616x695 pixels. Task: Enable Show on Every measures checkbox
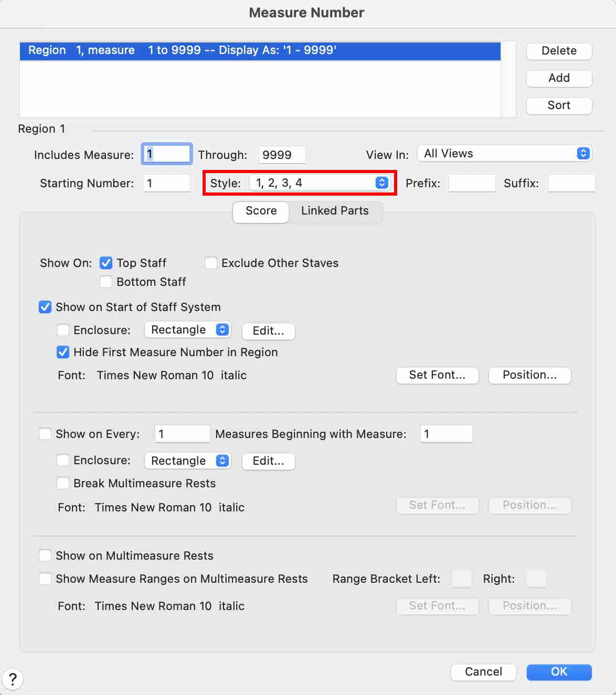point(46,434)
